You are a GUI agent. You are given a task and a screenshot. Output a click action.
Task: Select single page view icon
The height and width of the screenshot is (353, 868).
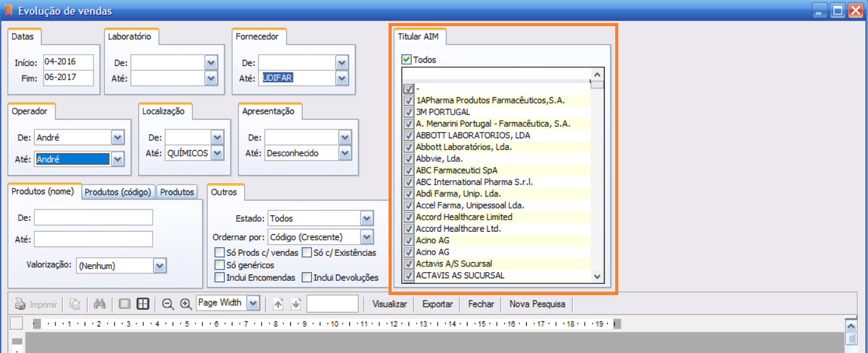click(x=125, y=304)
